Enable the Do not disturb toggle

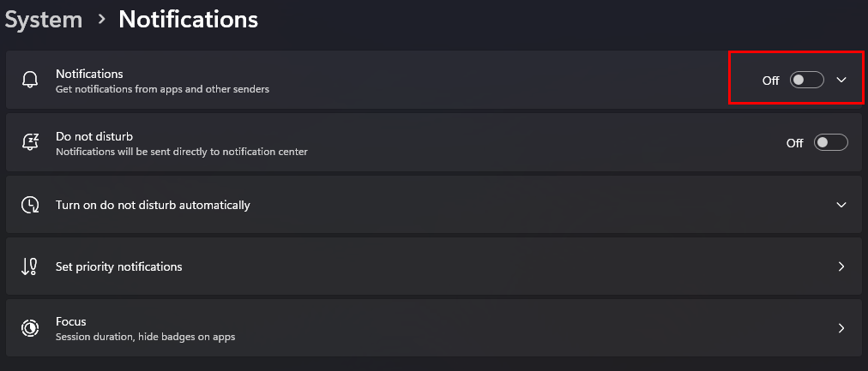(830, 142)
